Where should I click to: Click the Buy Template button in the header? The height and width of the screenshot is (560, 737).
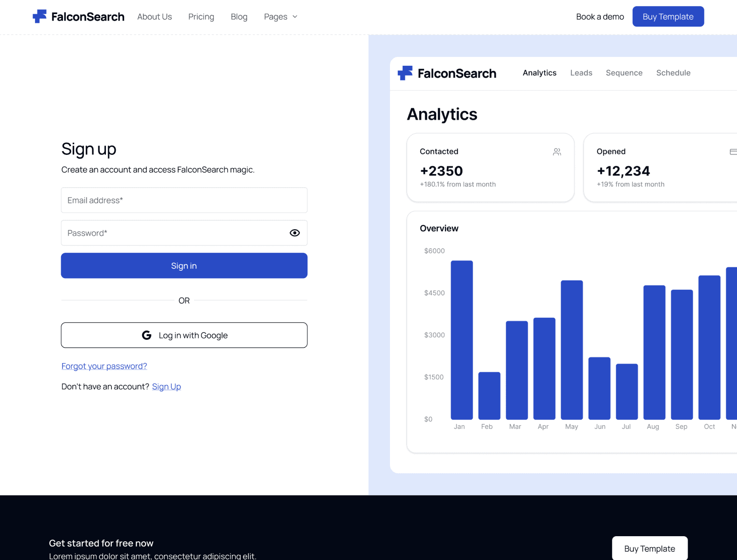coord(668,16)
